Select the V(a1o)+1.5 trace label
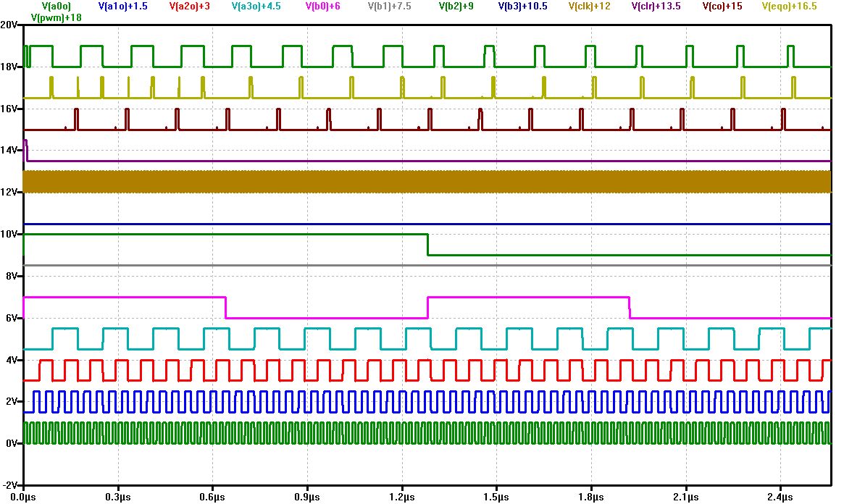844x504 pixels. (122, 7)
